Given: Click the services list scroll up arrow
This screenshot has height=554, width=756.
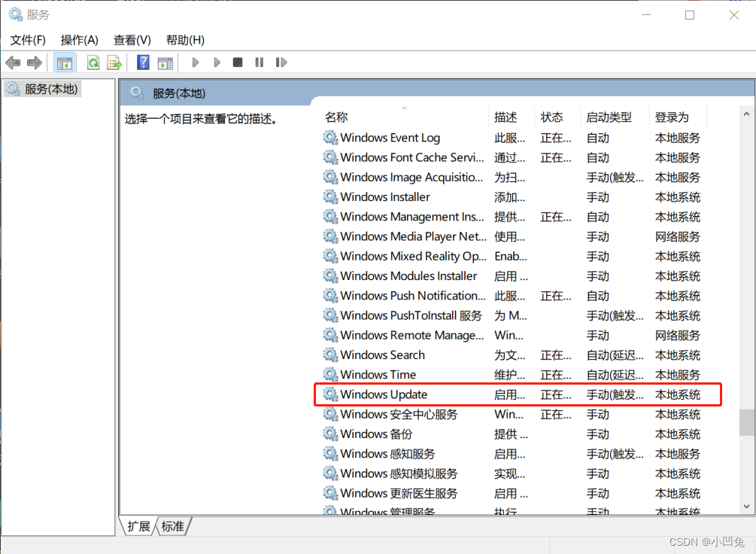Looking at the screenshot, I should (746, 114).
